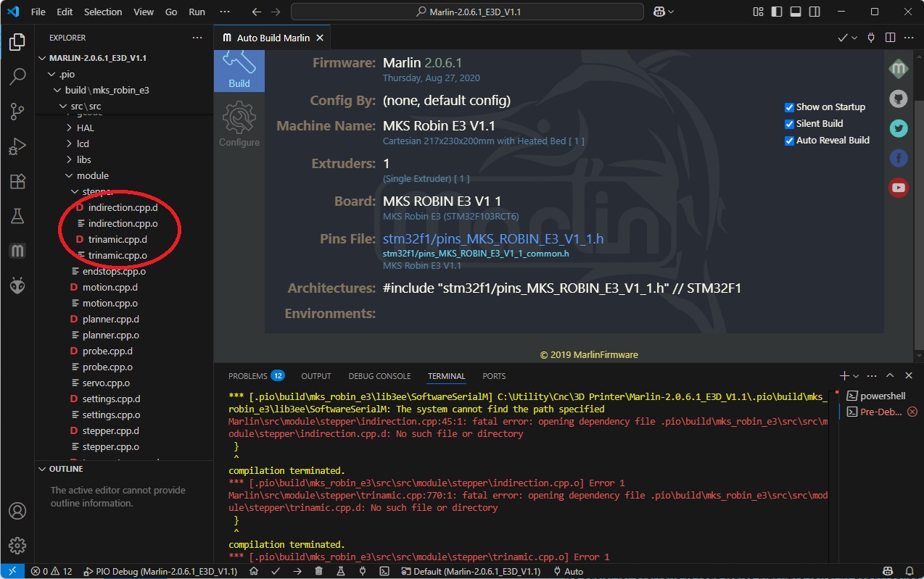
Task: Open the Auto Build Marlin sidebar icon
Action: (17, 251)
